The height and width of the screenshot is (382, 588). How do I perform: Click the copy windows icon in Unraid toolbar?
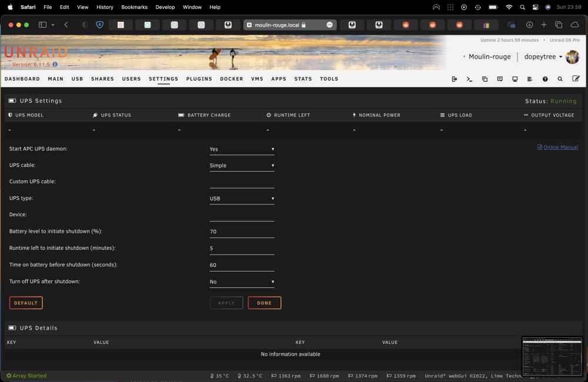pyautogui.click(x=485, y=79)
